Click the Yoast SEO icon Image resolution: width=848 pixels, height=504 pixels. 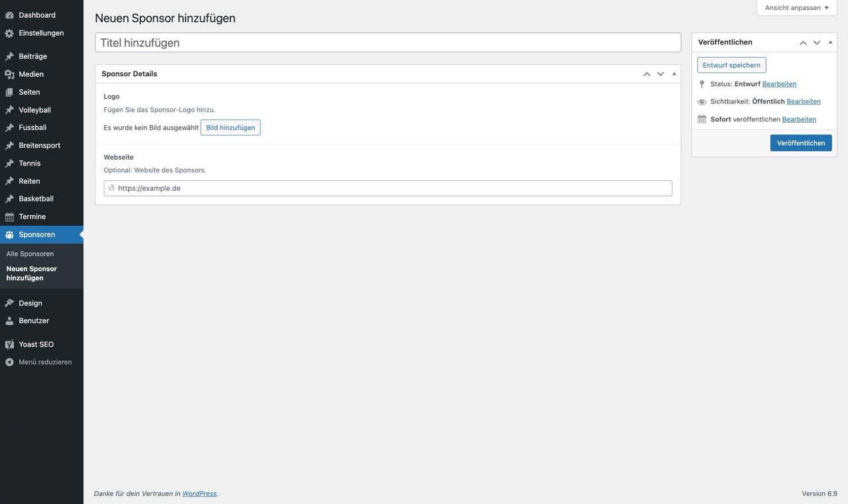(9, 344)
